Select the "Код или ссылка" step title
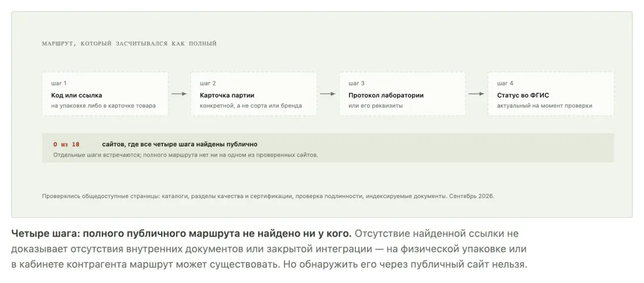The height and width of the screenshot is (283, 644). coord(77,96)
